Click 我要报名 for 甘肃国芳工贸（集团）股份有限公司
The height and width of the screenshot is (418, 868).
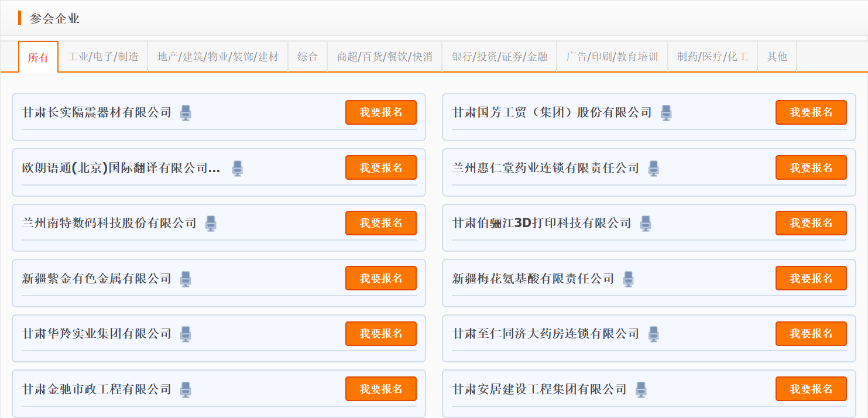click(x=811, y=112)
